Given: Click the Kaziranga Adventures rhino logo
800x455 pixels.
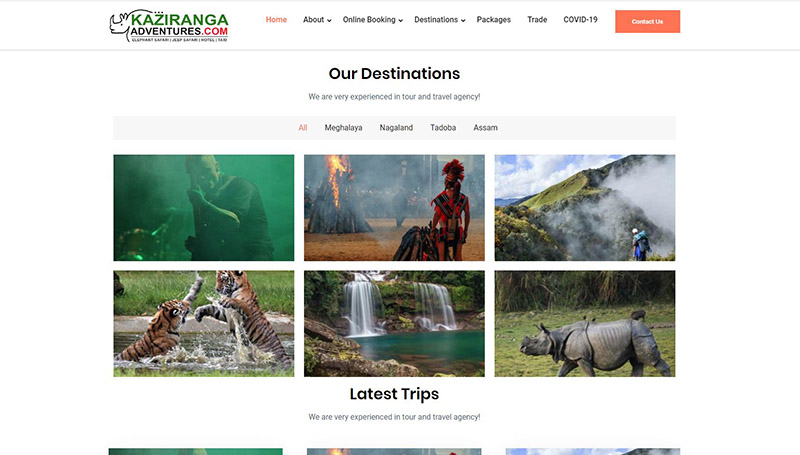Looking at the screenshot, I should pos(169,26).
